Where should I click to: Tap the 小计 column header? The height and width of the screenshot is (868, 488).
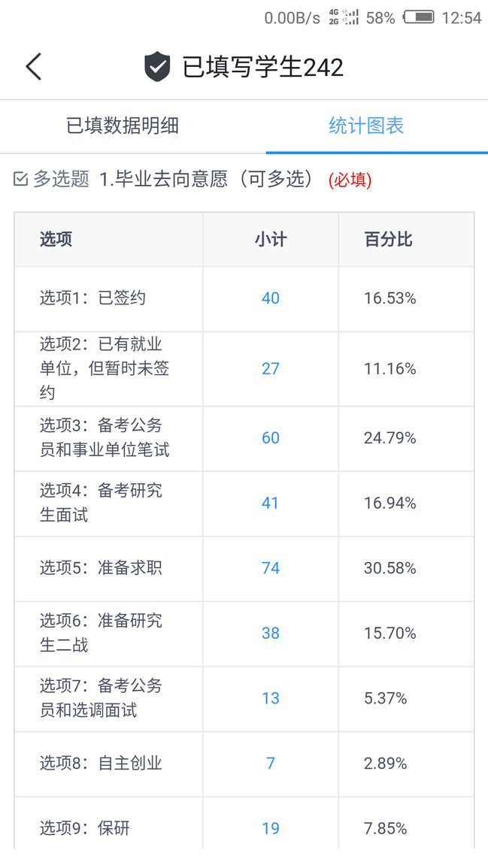271,240
